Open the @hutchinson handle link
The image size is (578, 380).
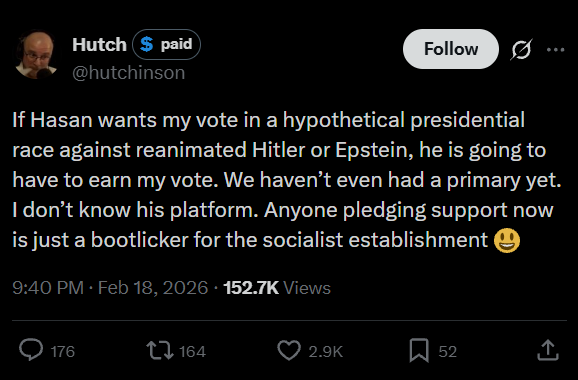(x=129, y=73)
